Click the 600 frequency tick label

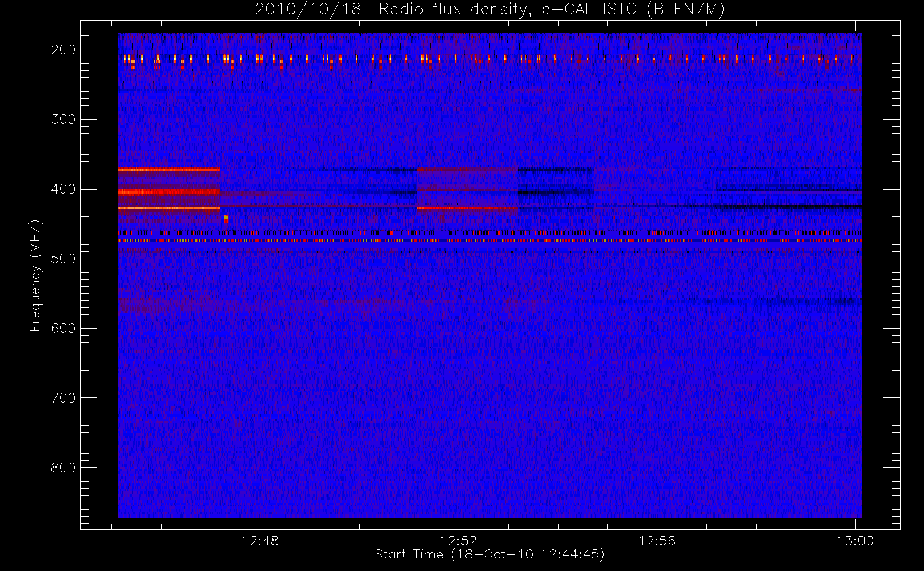pos(63,328)
